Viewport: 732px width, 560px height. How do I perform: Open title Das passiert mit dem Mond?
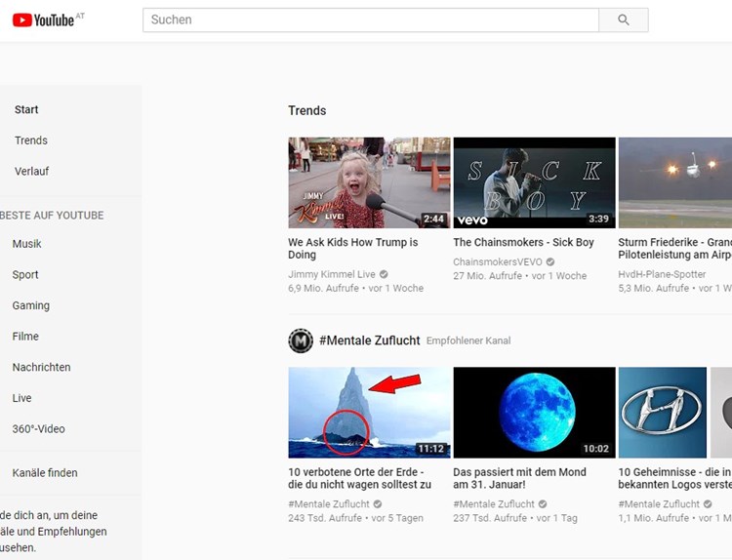[x=519, y=478]
